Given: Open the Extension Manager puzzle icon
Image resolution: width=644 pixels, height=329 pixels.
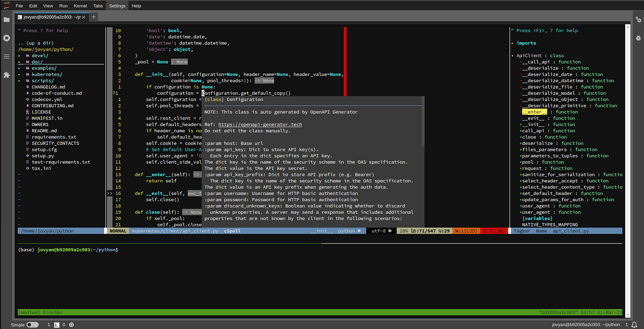Looking at the screenshot, I should tap(6, 74).
